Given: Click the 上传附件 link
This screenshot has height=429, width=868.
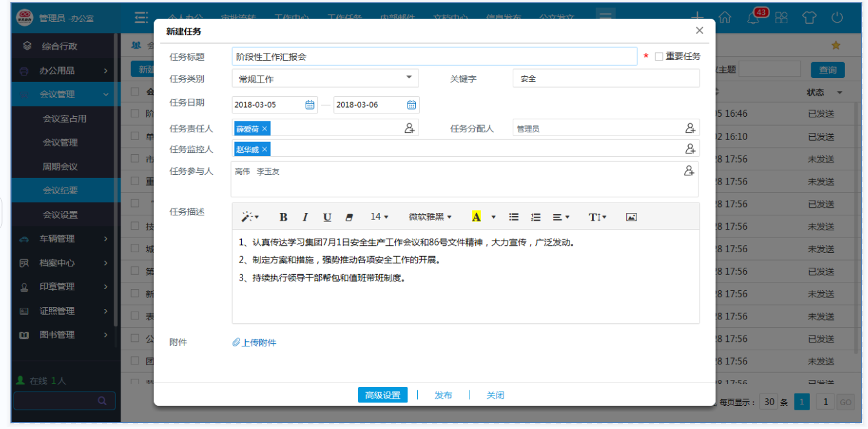Looking at the screenshot, I should tap(255, 343).
